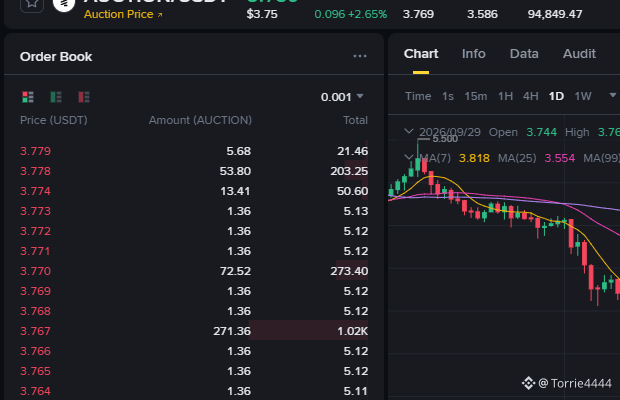The height and width of the screenshot is (400, 620).
Task: Select the 15m chart interval
Action: coord(476,96)
